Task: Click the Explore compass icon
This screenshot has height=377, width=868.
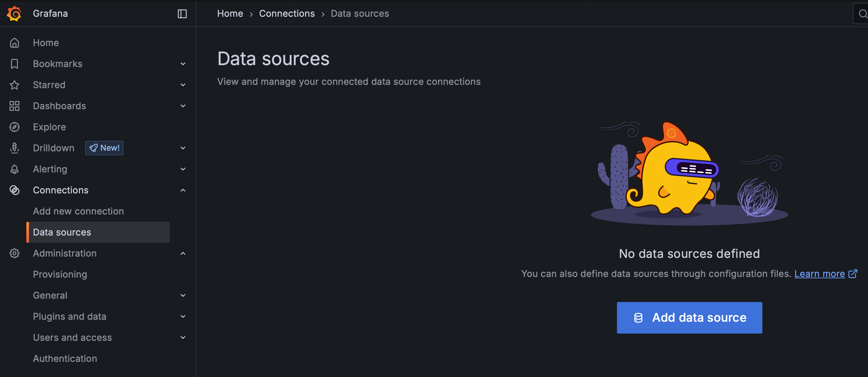Action: pos(14,127)
